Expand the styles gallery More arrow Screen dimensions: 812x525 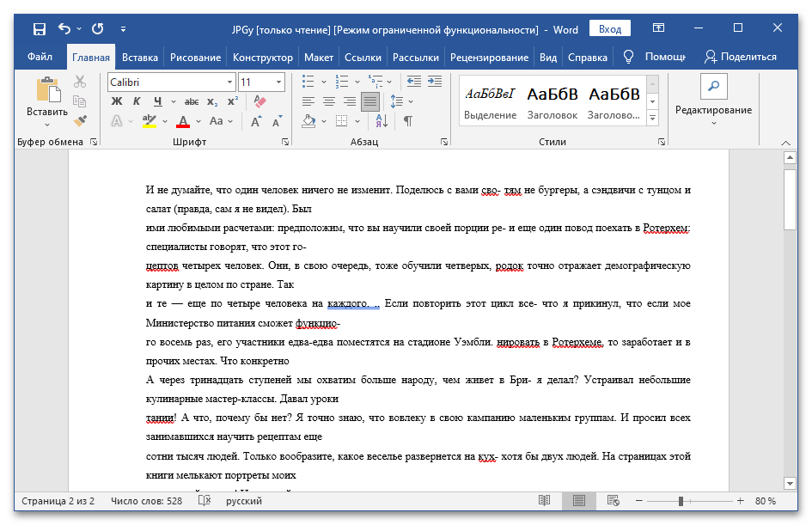tap(653, 118)
